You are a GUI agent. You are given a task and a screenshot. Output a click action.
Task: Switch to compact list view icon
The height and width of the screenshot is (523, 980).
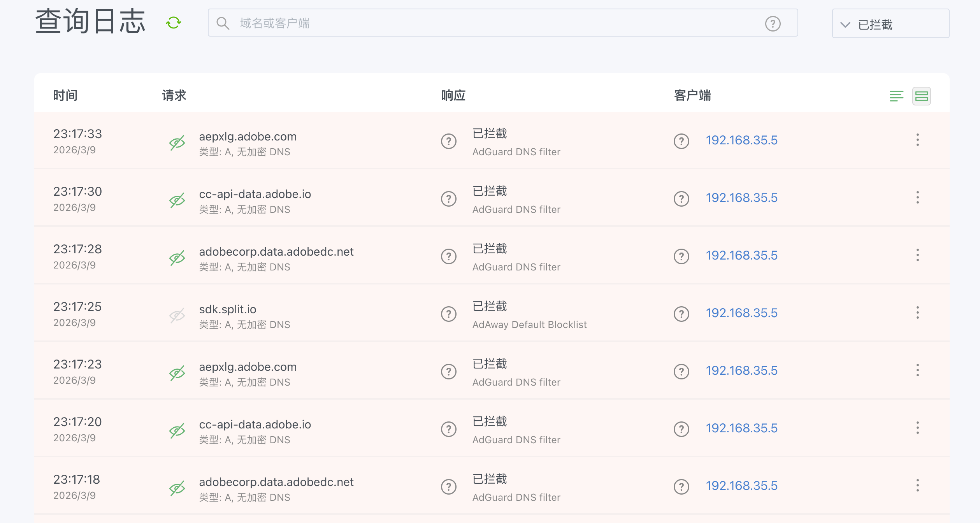896,96
